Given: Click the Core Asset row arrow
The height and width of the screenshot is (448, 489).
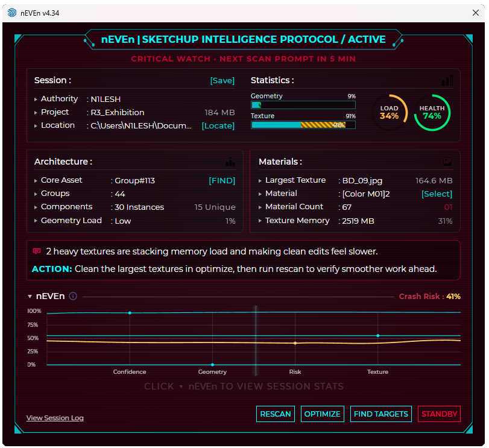Looking at the screenshot, I should point(36,181).
